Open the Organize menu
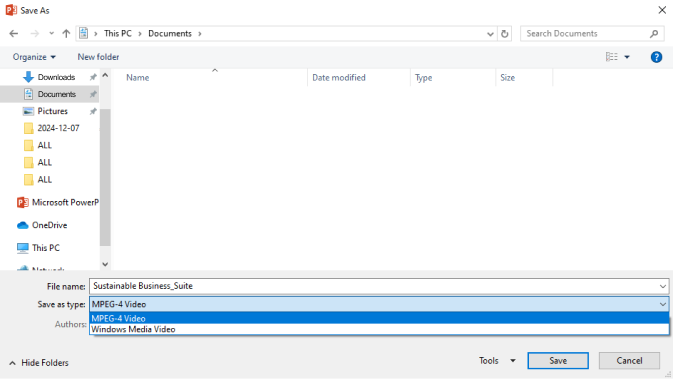This screenshot has width=673, height=379. click(x=34, y=57)
